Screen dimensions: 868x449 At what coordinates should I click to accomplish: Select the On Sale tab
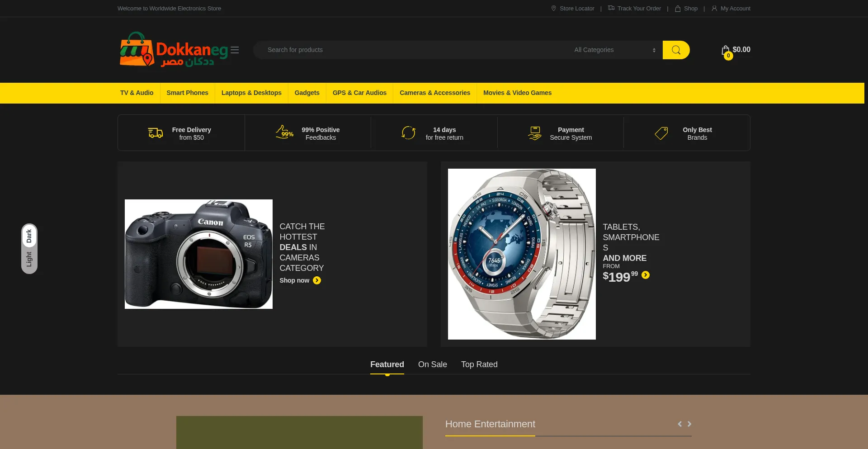[x=433, y=364]
